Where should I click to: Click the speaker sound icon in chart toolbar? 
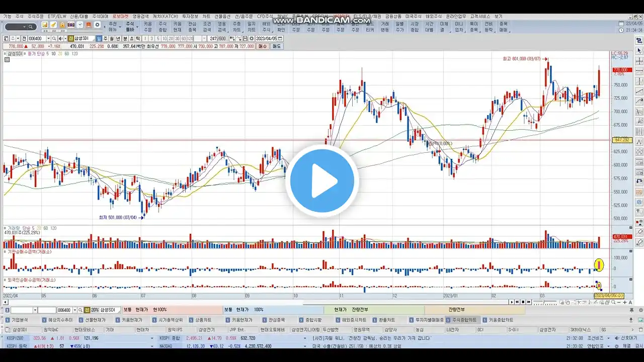[x=60, y=39]
